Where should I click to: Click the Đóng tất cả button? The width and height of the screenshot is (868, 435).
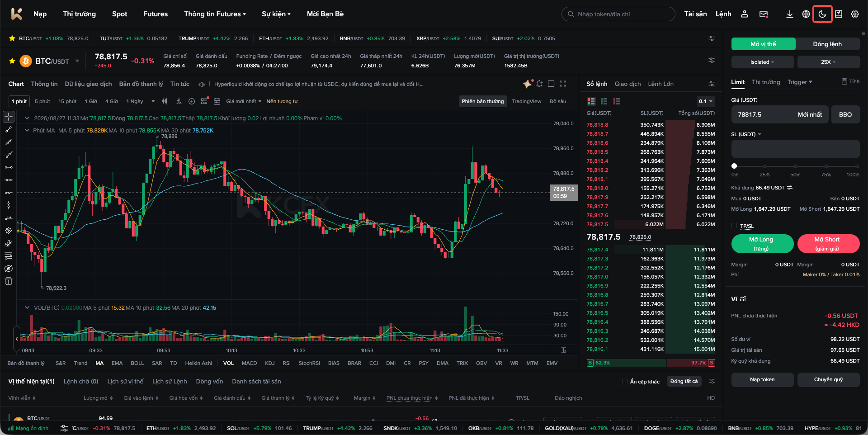684,381
